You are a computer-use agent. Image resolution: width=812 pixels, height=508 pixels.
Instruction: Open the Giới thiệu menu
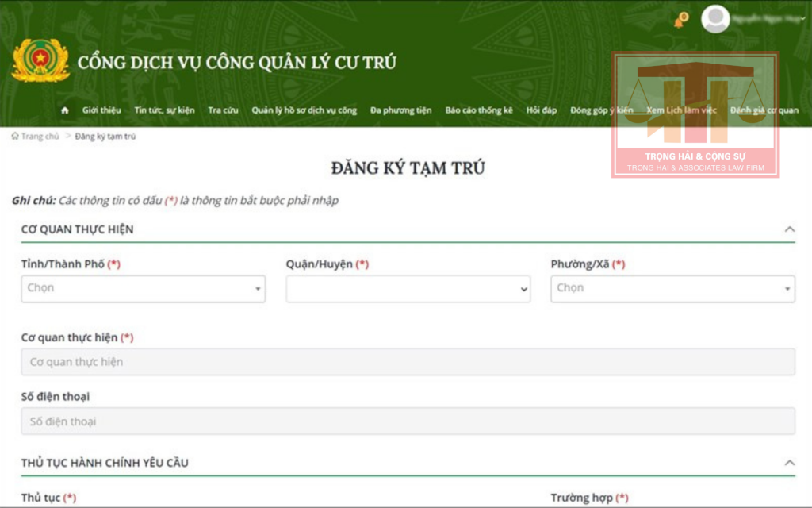pos(101,110)
